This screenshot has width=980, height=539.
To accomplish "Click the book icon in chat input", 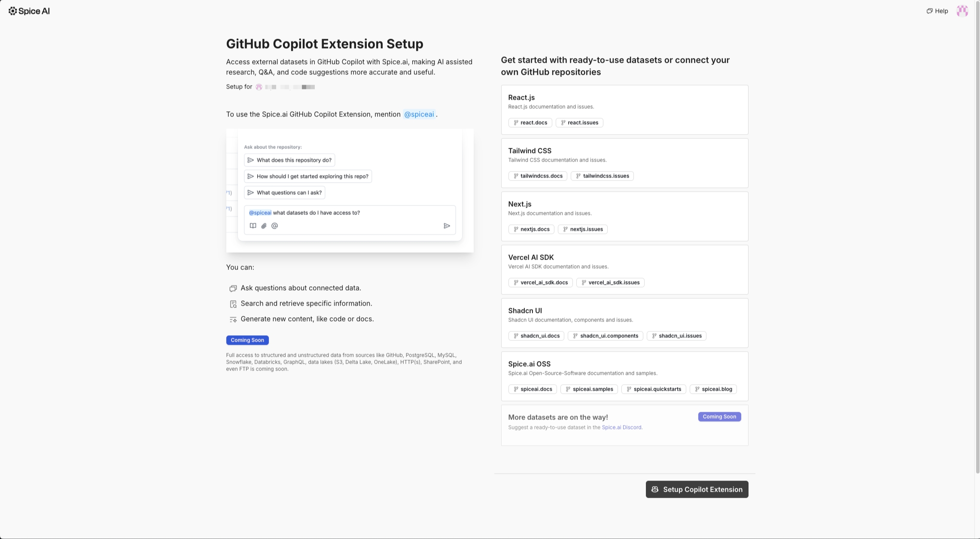I will coord(253,226).
